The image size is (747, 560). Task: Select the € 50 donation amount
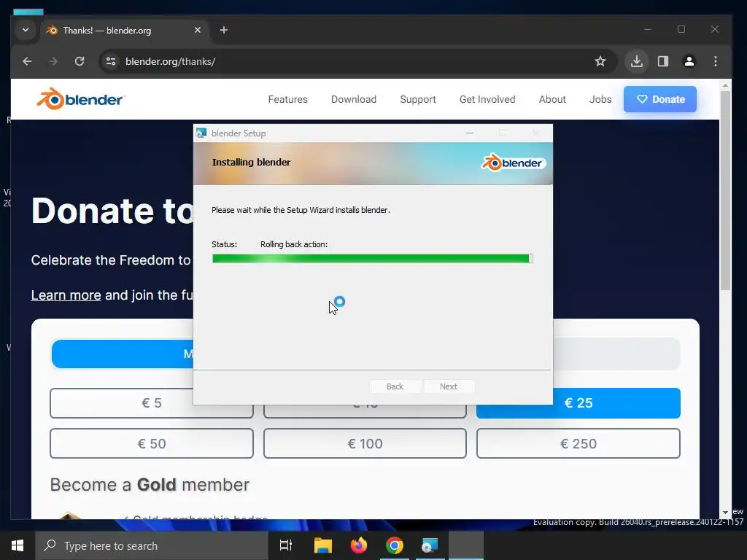click(x=152, y=443)
